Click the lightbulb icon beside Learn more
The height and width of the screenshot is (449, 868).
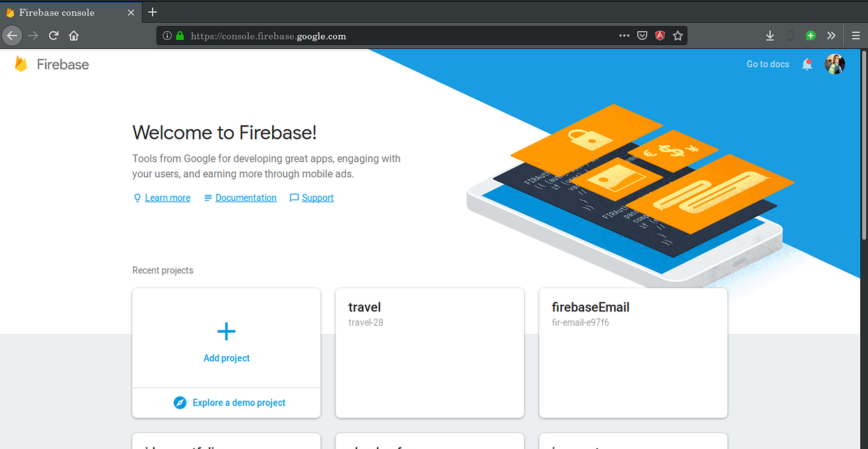coord(137,198)
